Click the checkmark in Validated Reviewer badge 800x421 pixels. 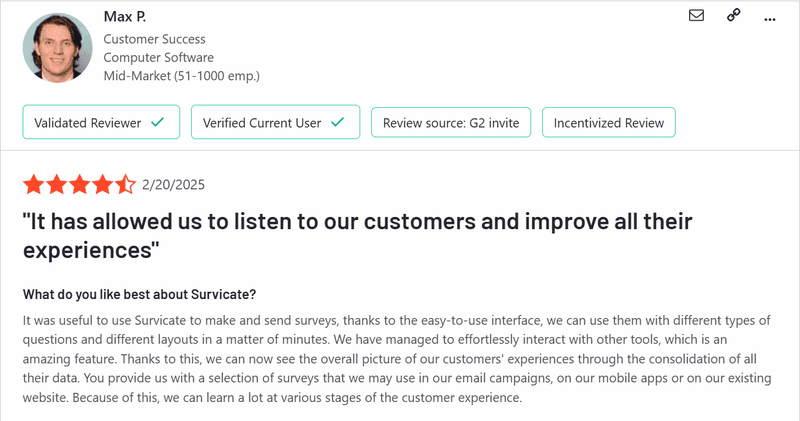click(x=157, y=123)
